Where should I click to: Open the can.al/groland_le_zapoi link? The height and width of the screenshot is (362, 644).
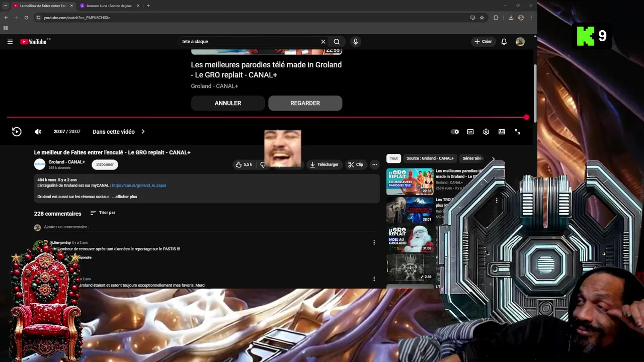pyautogui.click(x=139, y=186)
